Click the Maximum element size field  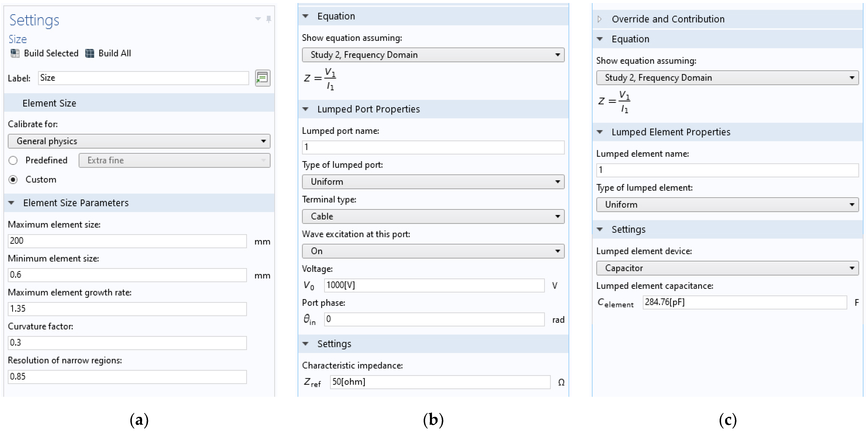click(x=127, y=241)
